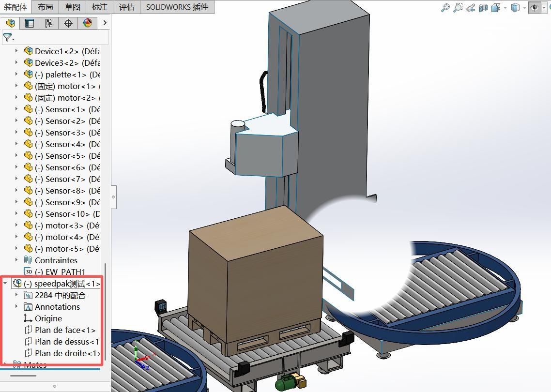The width and height of the screenshot is (551, 392).
Task: Select Origine in the tree
Action: pyautogui.click(x=48, y=318)
